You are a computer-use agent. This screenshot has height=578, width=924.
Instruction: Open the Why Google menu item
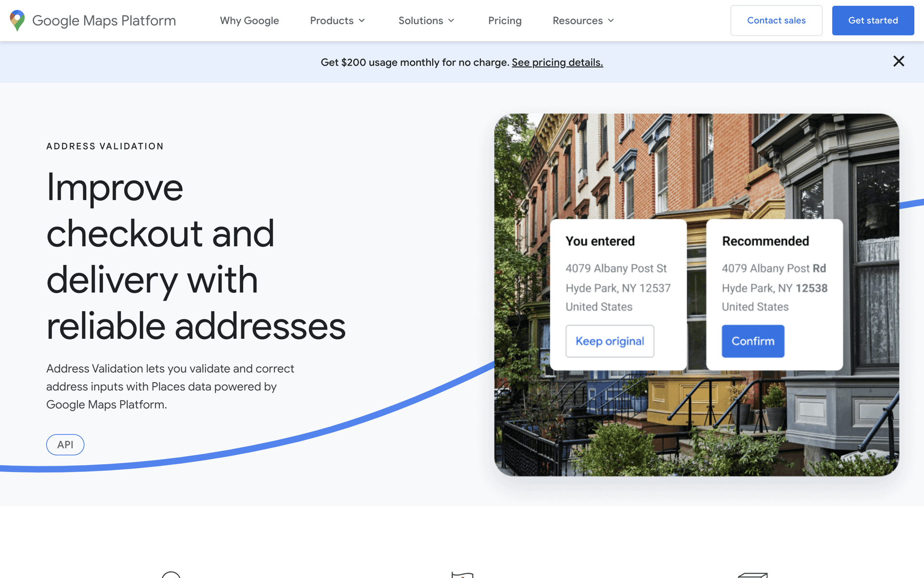point(249,20)
